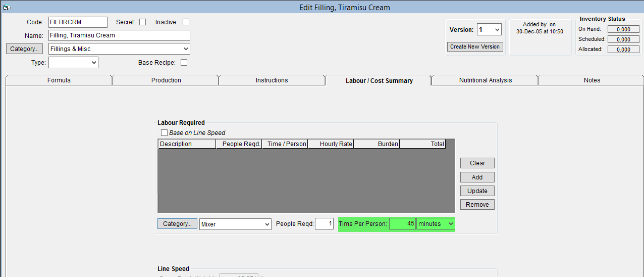Click the Hourly Rate column header
Image resolution: width=644 pixels, height=277 pixels.
(x=331, y=144)
